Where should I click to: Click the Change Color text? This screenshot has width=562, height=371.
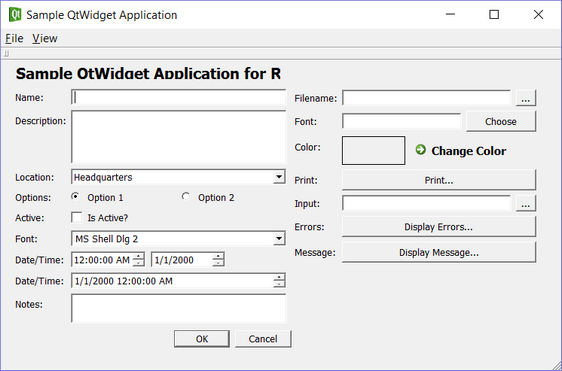click(x=469, y=151)
